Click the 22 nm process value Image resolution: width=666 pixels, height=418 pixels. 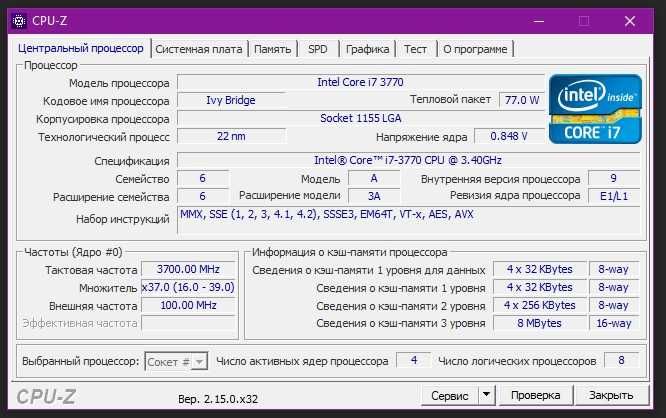tap(231, 136)
